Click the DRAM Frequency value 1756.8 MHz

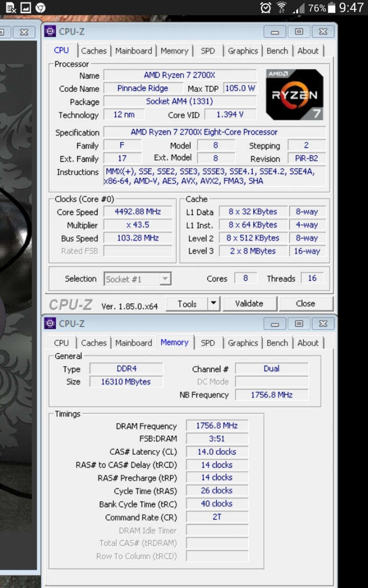click(x=217, y=426)
